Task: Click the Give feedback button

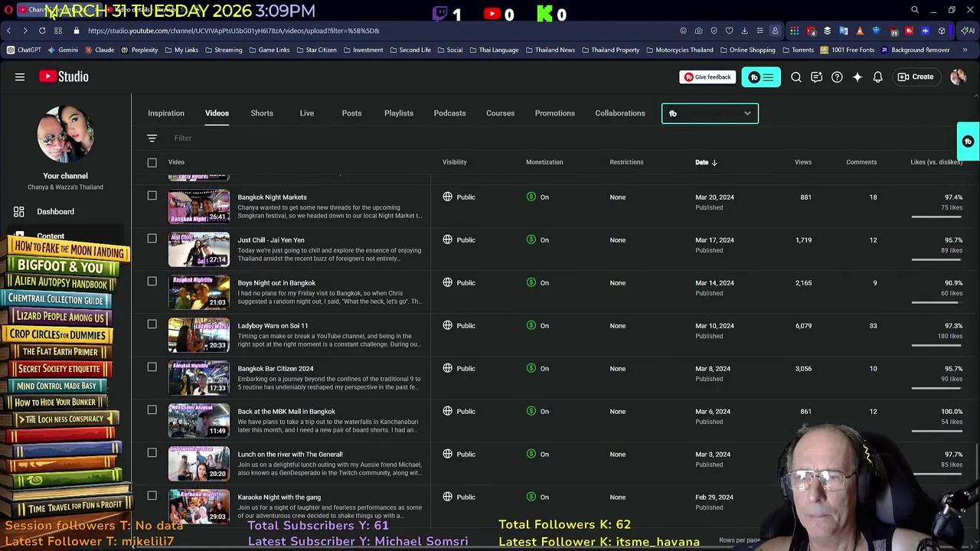Action: [707, 77]
